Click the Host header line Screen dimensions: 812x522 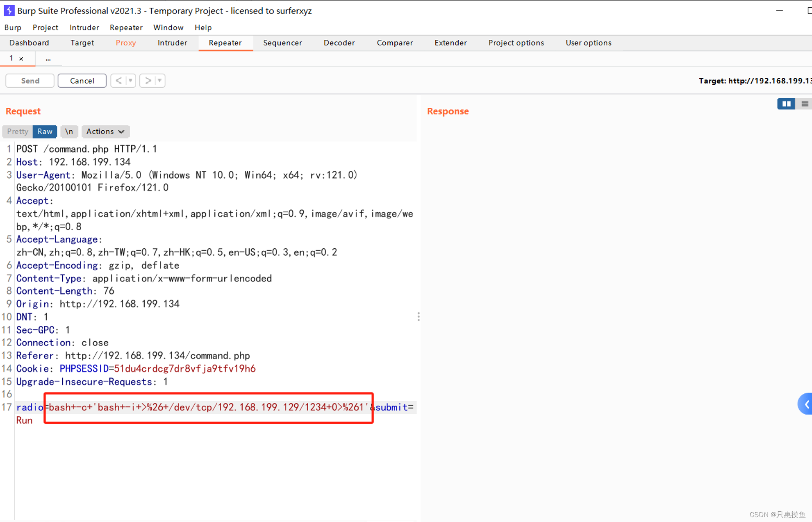73,162
